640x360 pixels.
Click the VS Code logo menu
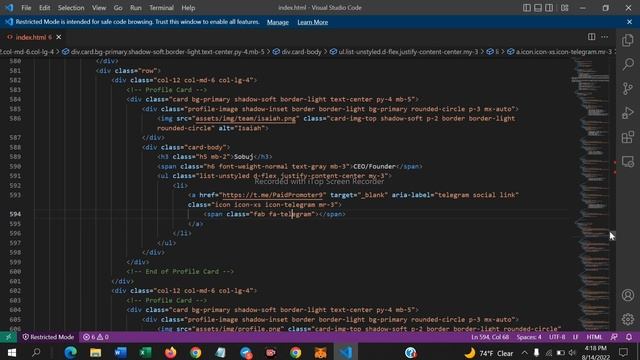click(x=9, y=8)
